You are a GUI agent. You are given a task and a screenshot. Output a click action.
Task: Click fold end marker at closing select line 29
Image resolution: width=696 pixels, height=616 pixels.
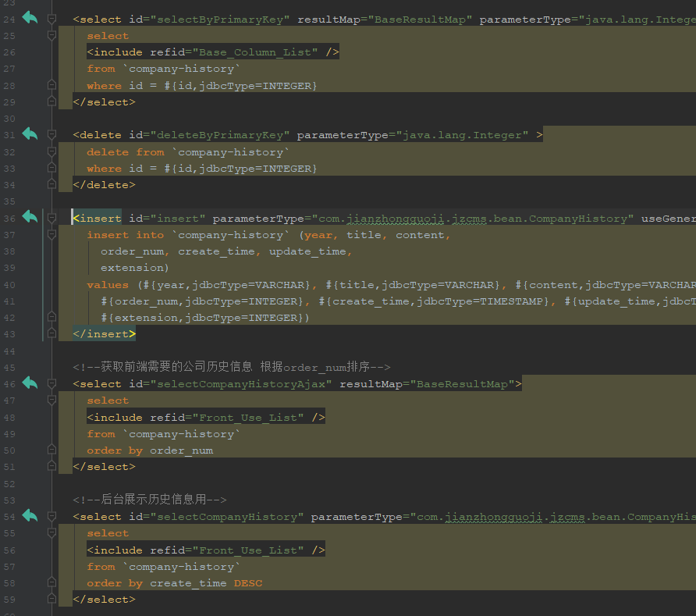52,101
